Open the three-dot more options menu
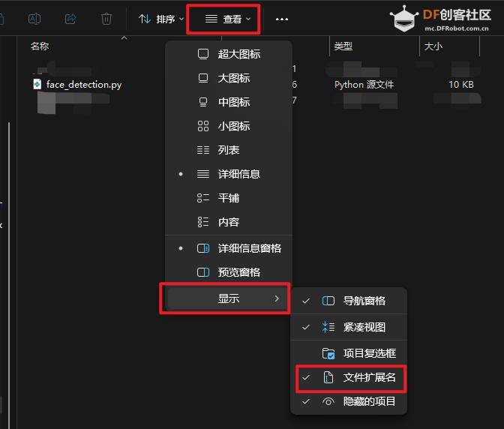Image resolution: width=504 pixels, height=429 pixels. (282, 19)
